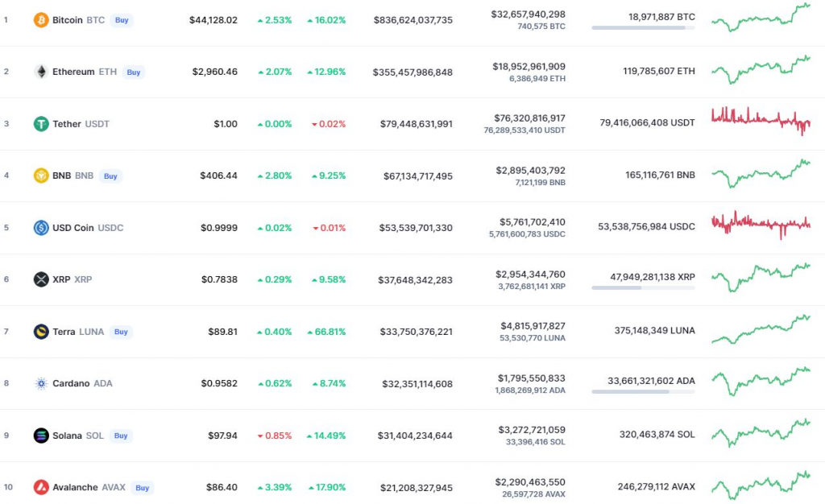Open Bitcoin's 7-day price sparkline chart
The height and width of the screenshot is (504, 825).
[x=761, y=17]
